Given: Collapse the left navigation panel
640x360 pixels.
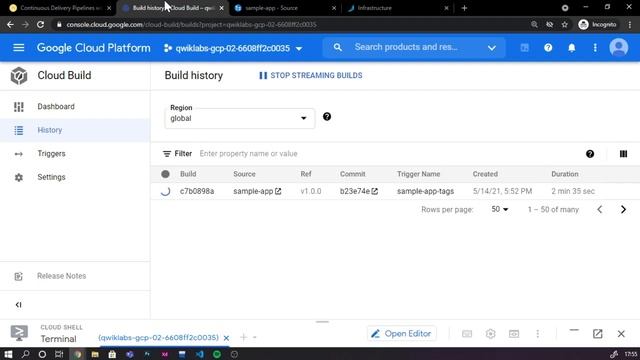Looking at the screenshot, I should [x=18, y=304].
